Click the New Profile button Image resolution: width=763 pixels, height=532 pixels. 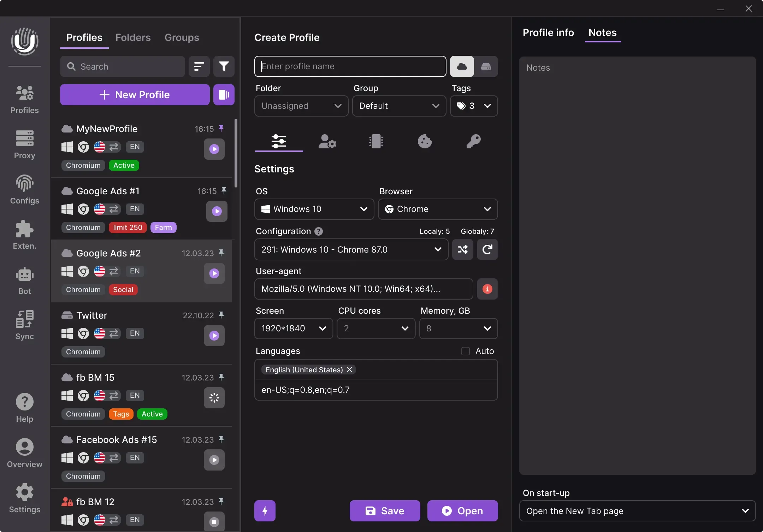tap(135, 95)
